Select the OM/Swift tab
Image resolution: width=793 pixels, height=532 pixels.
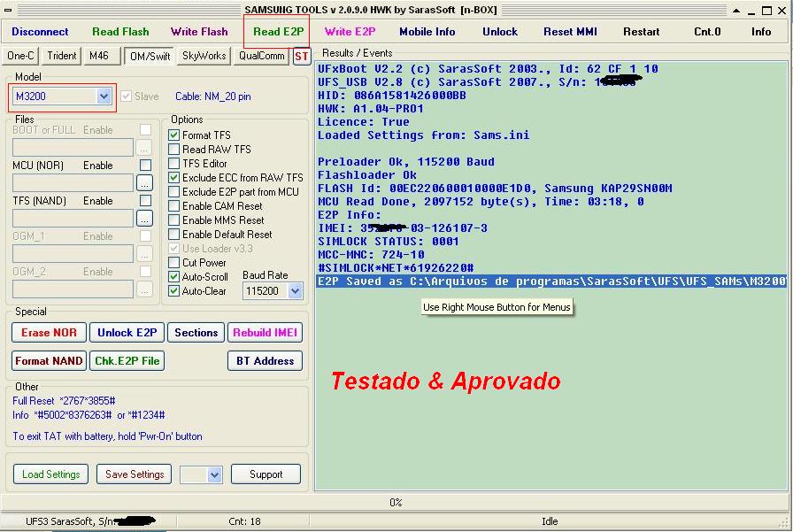tap(150, 56)
